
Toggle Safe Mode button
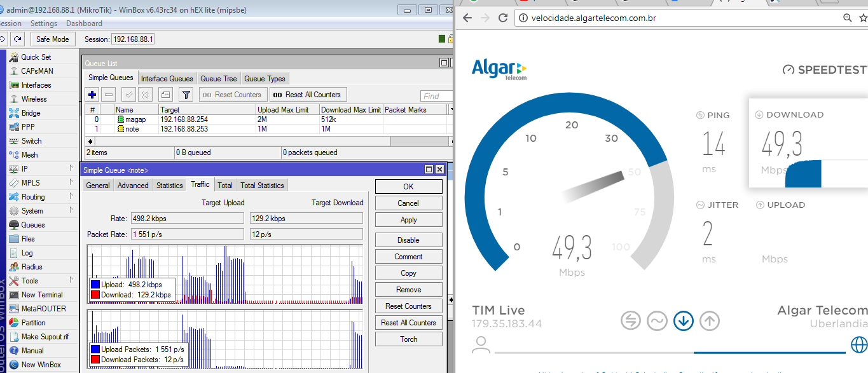coord(53,39)
